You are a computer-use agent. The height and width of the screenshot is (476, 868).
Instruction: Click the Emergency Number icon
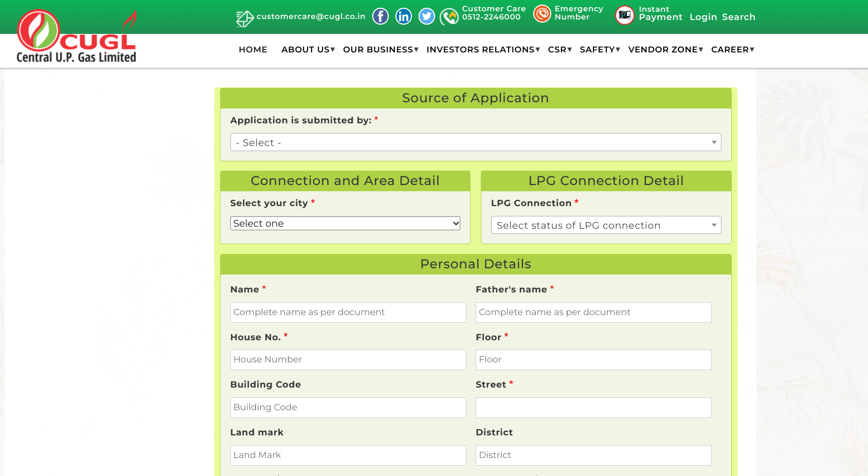click(542, 14)
